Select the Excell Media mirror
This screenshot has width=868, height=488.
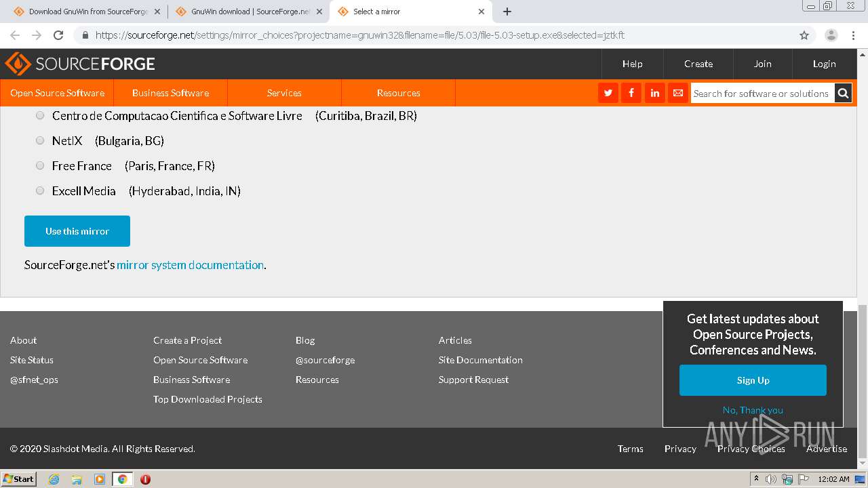40,190
